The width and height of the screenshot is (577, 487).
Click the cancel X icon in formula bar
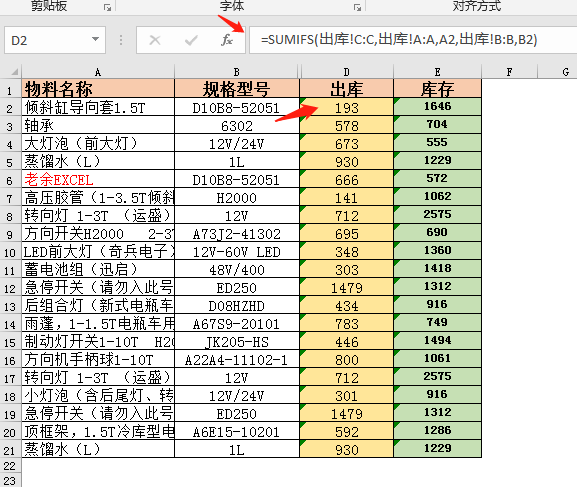tap(155, 40)
